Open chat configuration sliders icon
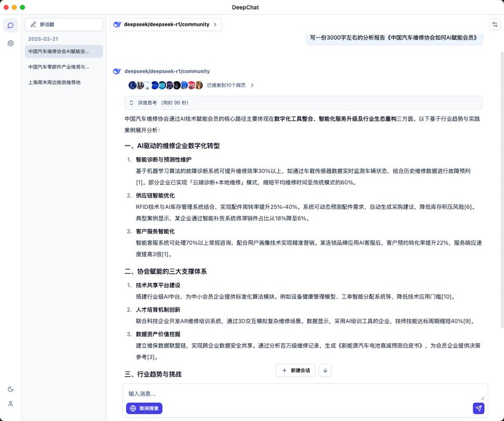 [495, 25]
